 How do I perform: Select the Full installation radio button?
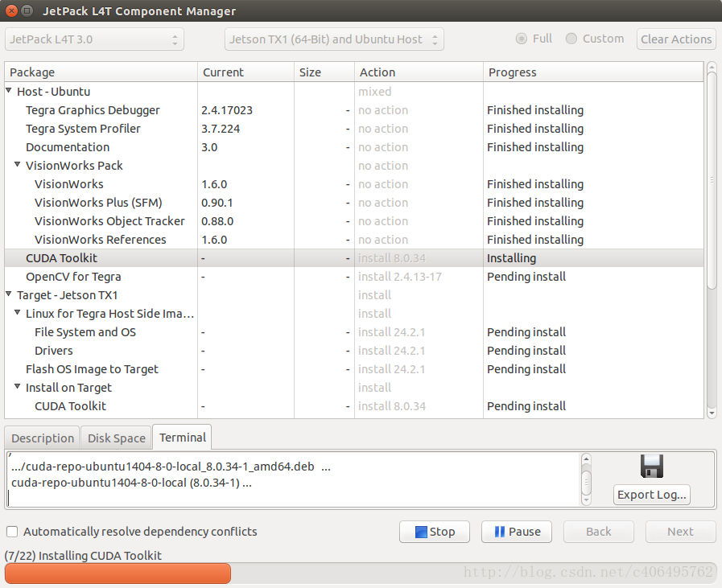tap(522, 39)
